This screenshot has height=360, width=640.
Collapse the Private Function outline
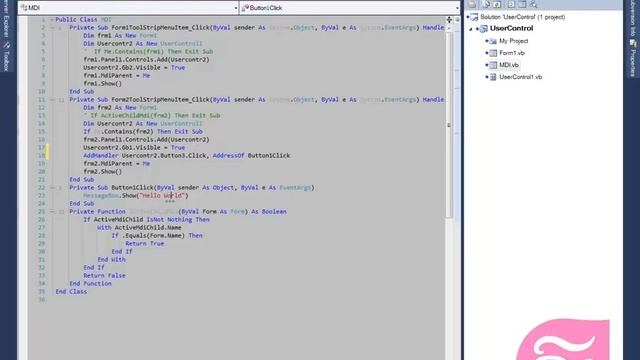pos(52,212)
